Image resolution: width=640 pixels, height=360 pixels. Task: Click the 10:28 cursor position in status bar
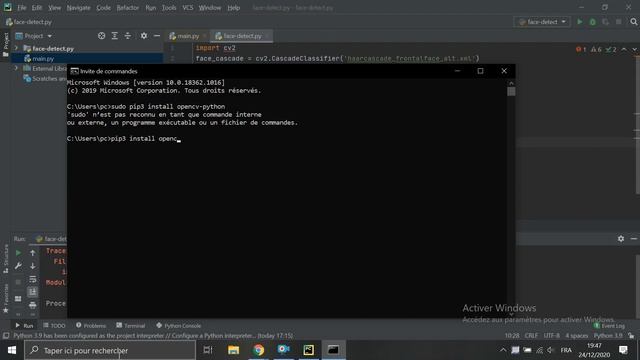512,336
